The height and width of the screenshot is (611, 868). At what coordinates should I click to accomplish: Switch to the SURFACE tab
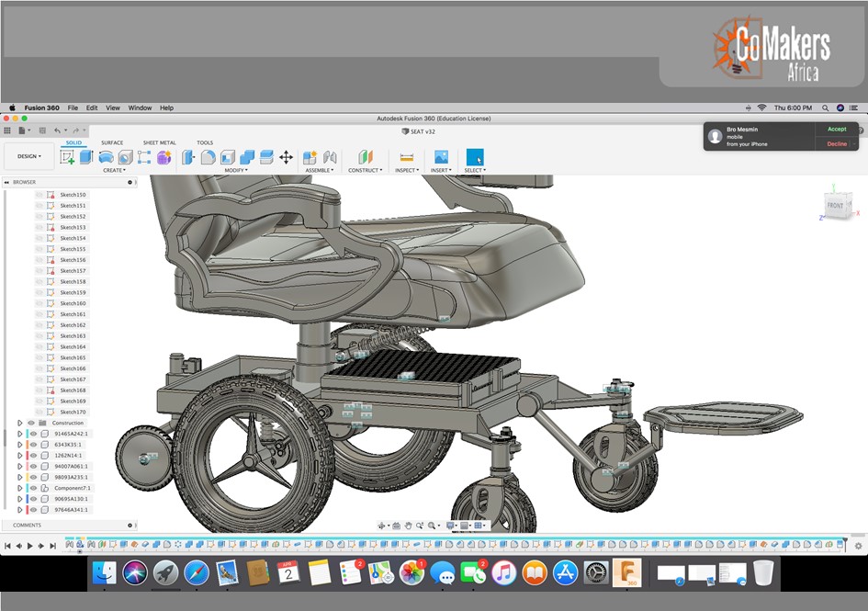coord(112,142)
